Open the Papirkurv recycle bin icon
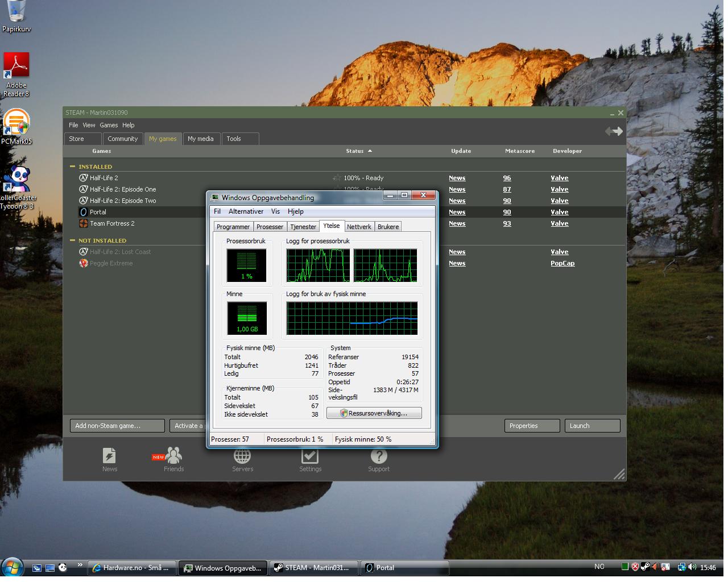This screenshot has width=728, height=582. (x=16, y=16)
